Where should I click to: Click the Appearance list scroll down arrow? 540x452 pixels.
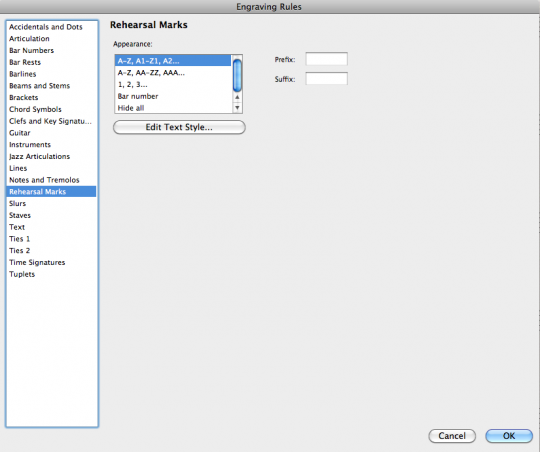tap(237, 108)
